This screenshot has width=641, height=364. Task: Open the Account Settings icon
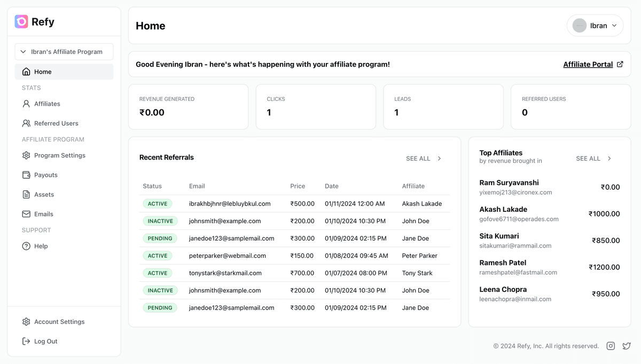26,321
